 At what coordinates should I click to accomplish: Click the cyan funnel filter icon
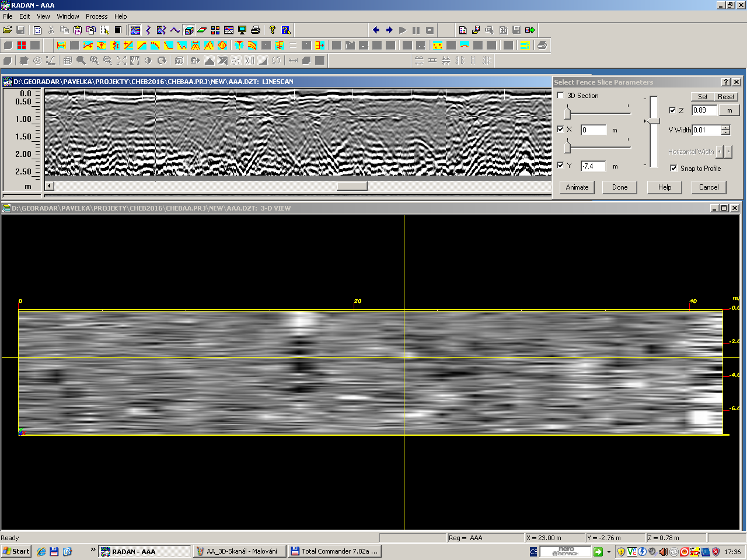pos(239,45)
